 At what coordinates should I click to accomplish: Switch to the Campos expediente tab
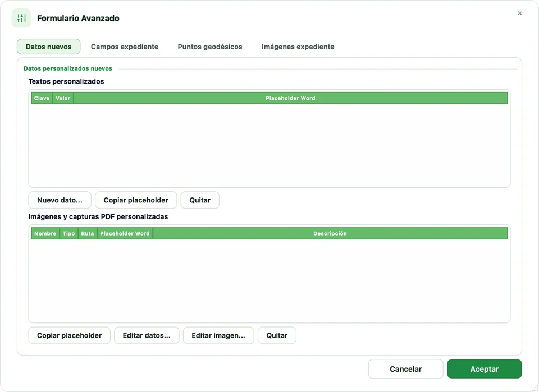(125, 47)
